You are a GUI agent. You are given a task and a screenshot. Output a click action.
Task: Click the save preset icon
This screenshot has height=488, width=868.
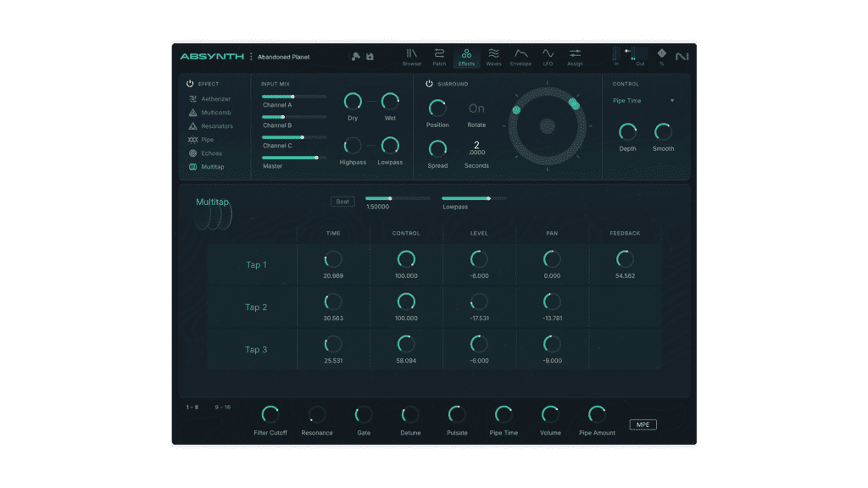(x=370, y=57)
